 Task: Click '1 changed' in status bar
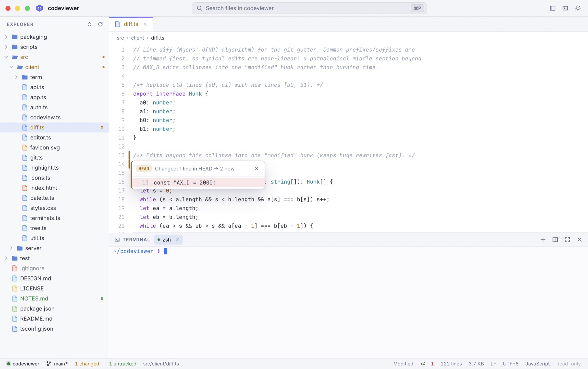click(x=87, y=364)
